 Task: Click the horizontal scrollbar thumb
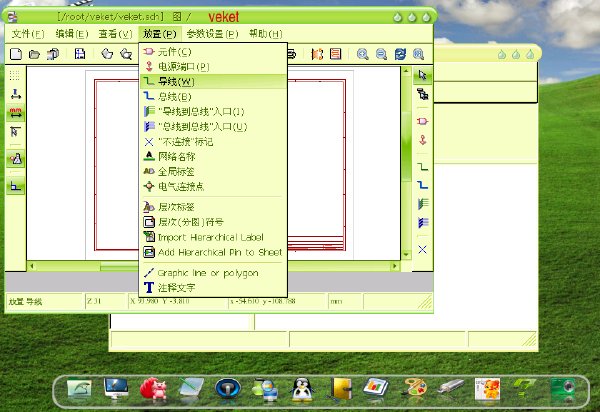119,266
